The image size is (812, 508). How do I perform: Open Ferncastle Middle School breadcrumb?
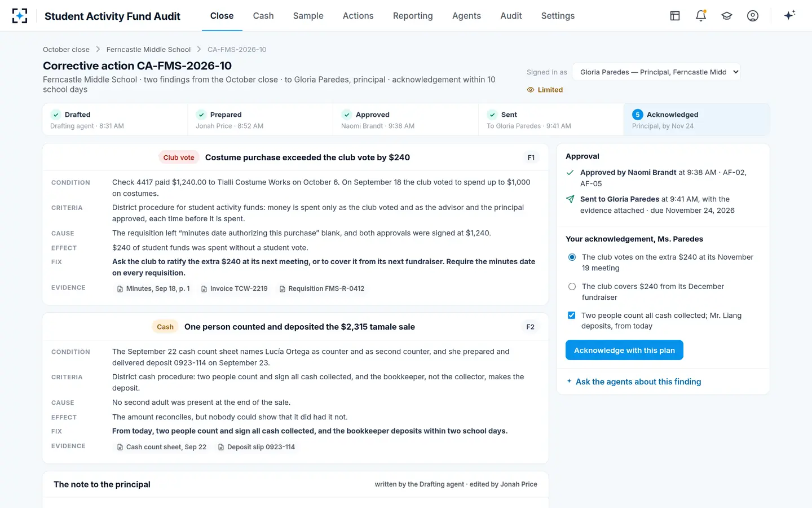pos(148,50)
